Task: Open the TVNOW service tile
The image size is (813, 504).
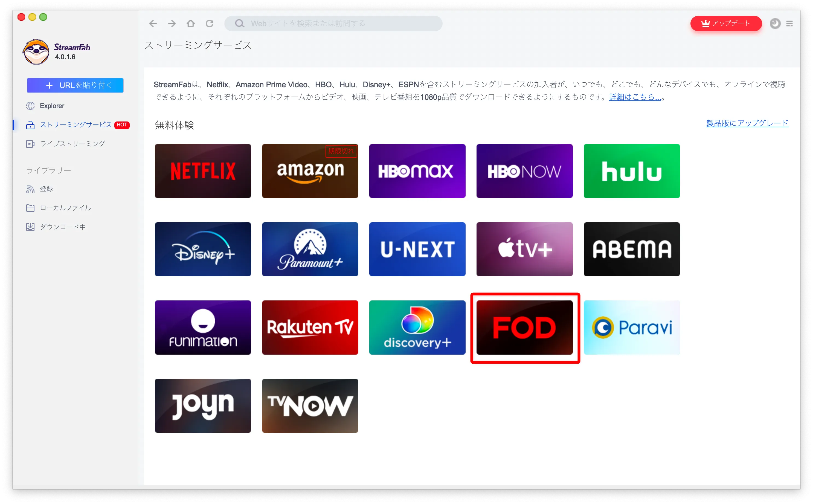Action: tap(310, 406)
